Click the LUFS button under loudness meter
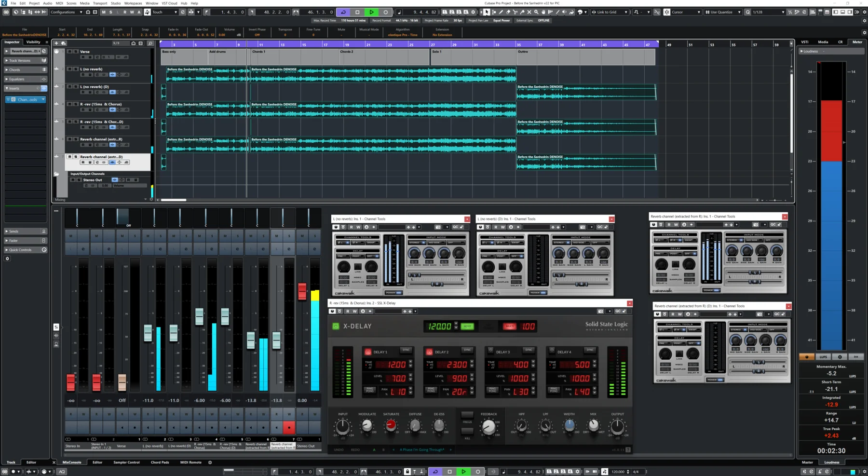868x476 pixels. (x=823, y=357)
